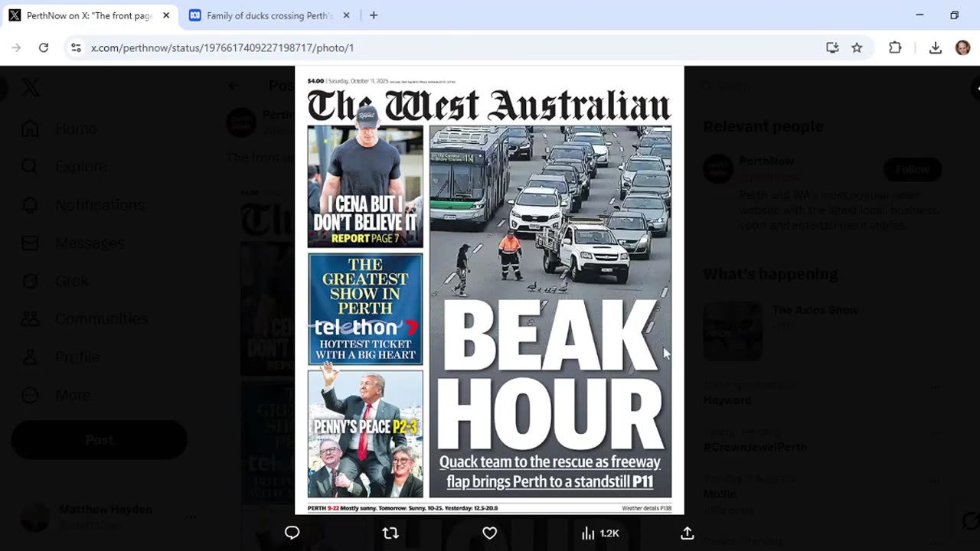Open Profile in X sidebar

pos(60,357)
